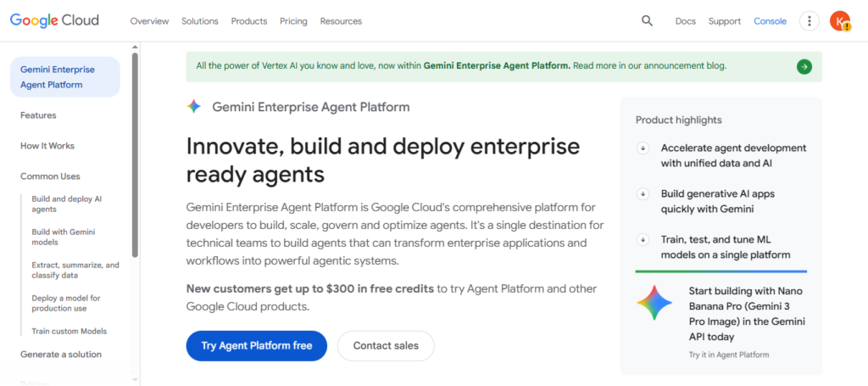Click the announcement banner text
Image resolution: width=868 pixels, height=386 pixels.
tap(461, 66)
